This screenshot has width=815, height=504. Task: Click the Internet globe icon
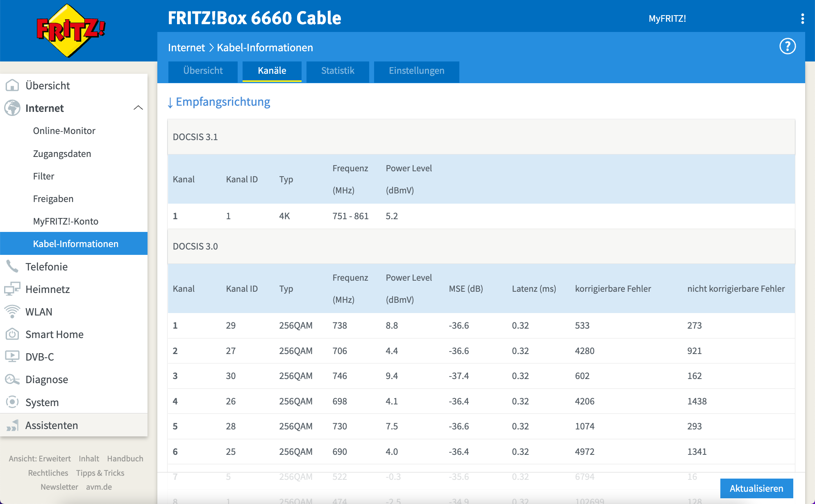pyautogui.click(x=12, y=108)
